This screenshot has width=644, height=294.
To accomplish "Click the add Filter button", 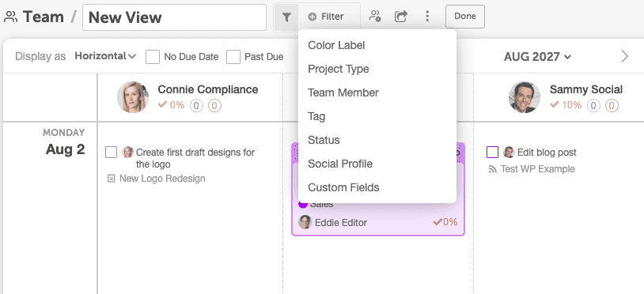I will pyautogui.click(x=326, y=17).
